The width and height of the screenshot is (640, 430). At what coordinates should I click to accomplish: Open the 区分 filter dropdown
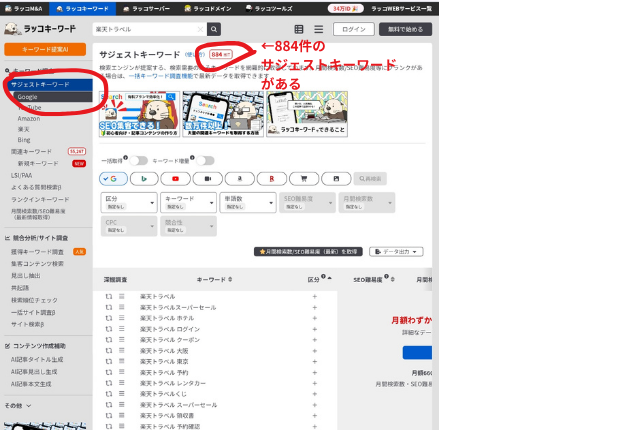click(129, 202)
